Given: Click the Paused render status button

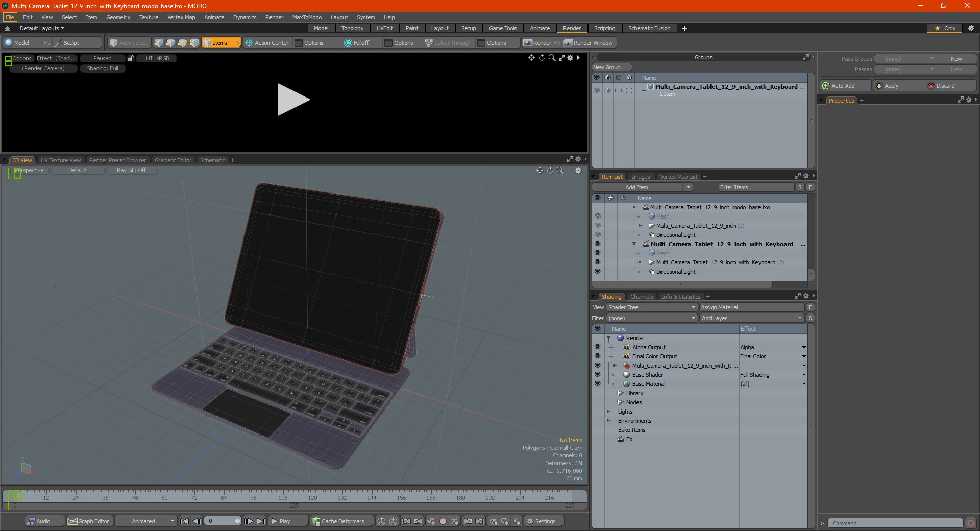Looking at the screenshot, I should [103, 58].
